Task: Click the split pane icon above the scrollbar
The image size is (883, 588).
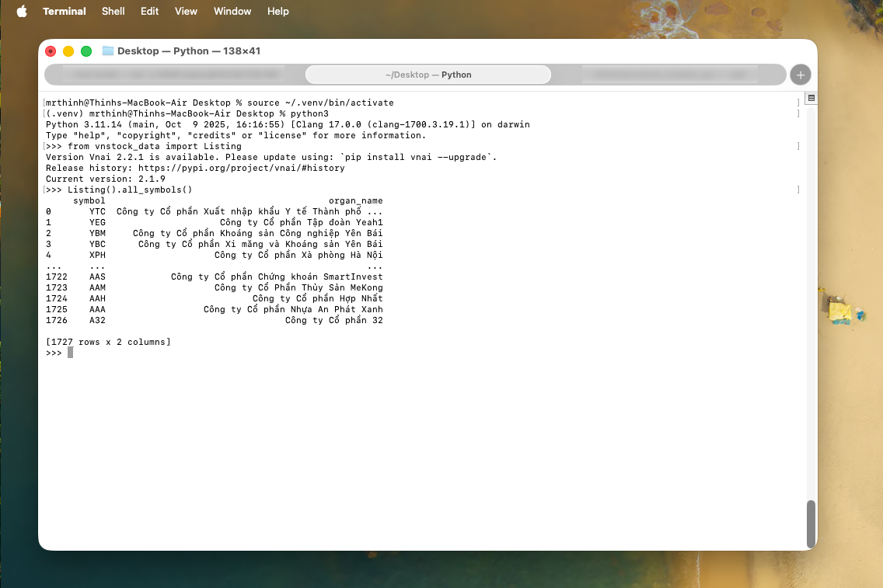Action: pos(811,99)
